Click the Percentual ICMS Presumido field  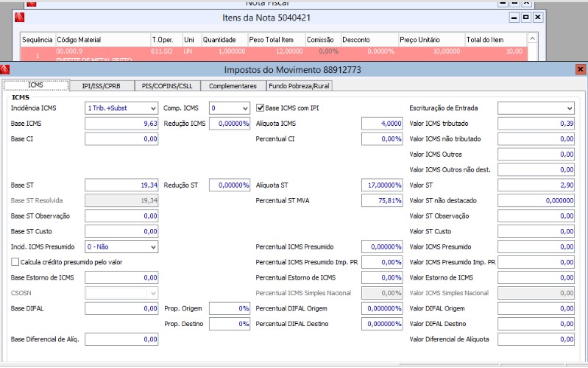pyautogui.click(x=382, y=247)
